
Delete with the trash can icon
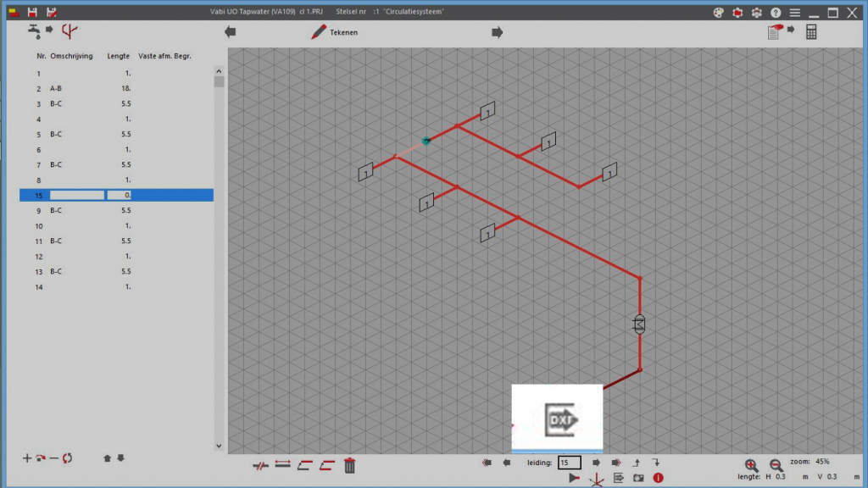(350, 465)
